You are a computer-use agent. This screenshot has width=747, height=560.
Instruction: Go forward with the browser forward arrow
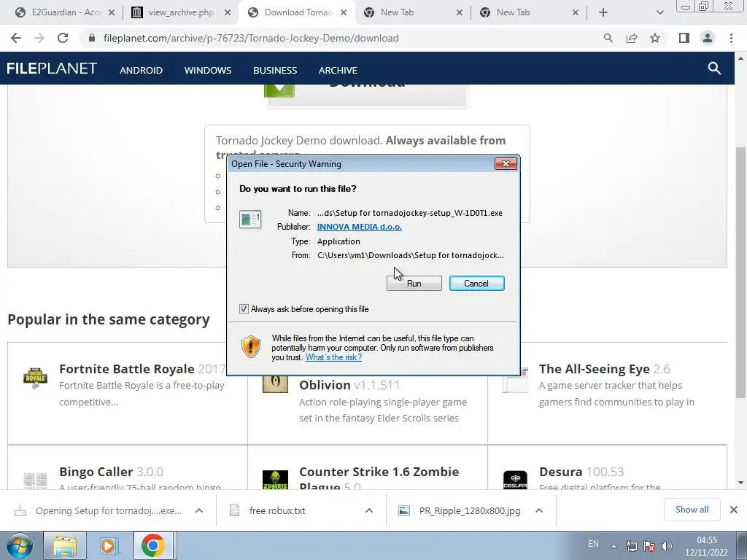tap(39, 38)
